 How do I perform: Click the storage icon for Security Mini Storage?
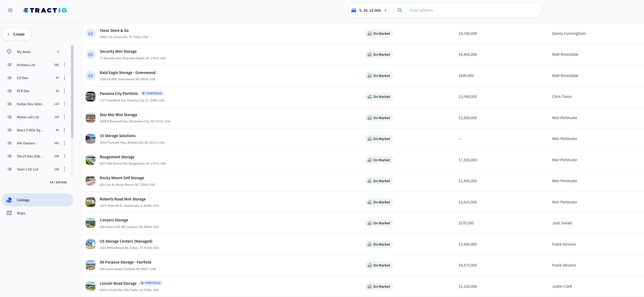pyautogui.click(x=91, y=54)
